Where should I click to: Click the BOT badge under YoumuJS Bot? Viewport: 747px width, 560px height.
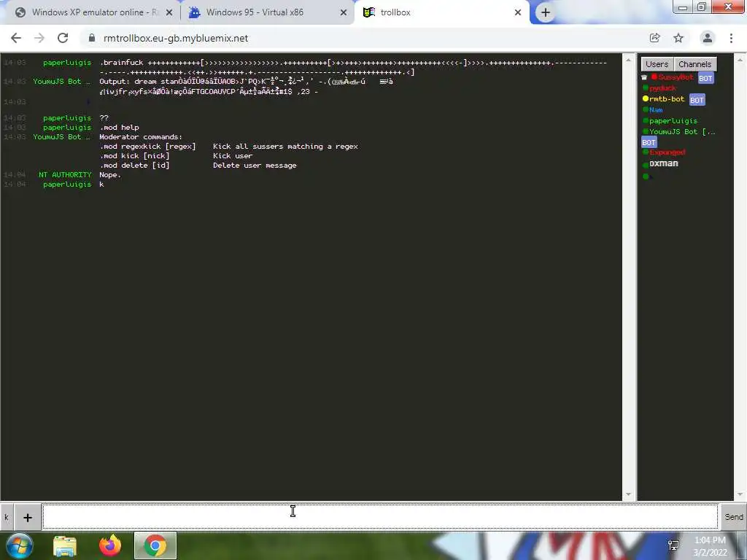coord(649,142)
